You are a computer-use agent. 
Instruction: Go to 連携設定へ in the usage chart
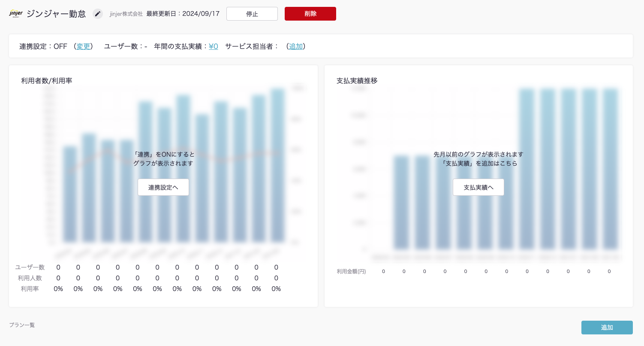163,187
